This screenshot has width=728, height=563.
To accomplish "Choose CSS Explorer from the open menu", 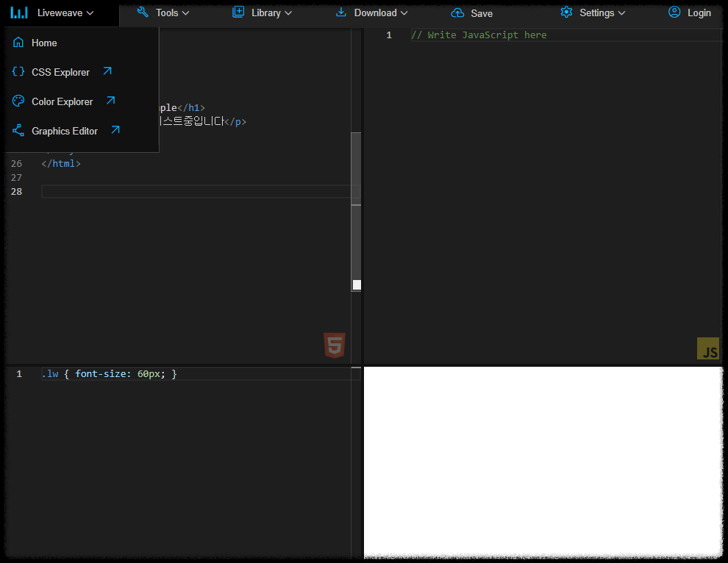I will [60, 72].
